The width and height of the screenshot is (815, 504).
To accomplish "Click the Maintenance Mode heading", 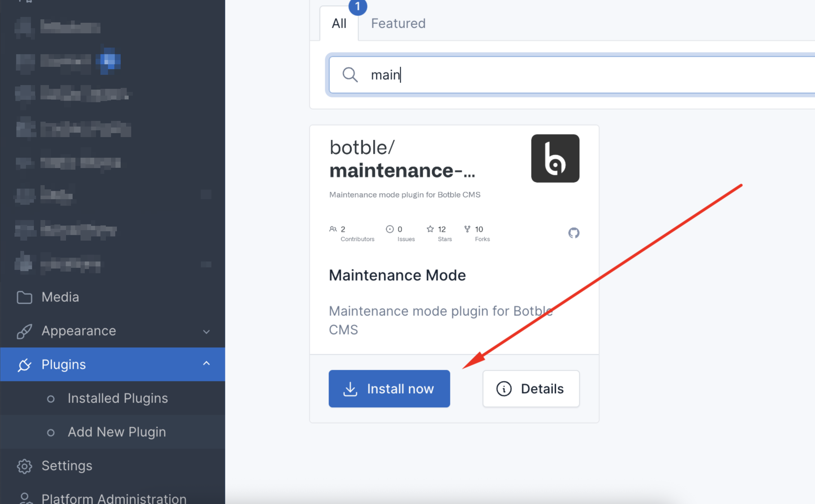I will click(397, 275).
